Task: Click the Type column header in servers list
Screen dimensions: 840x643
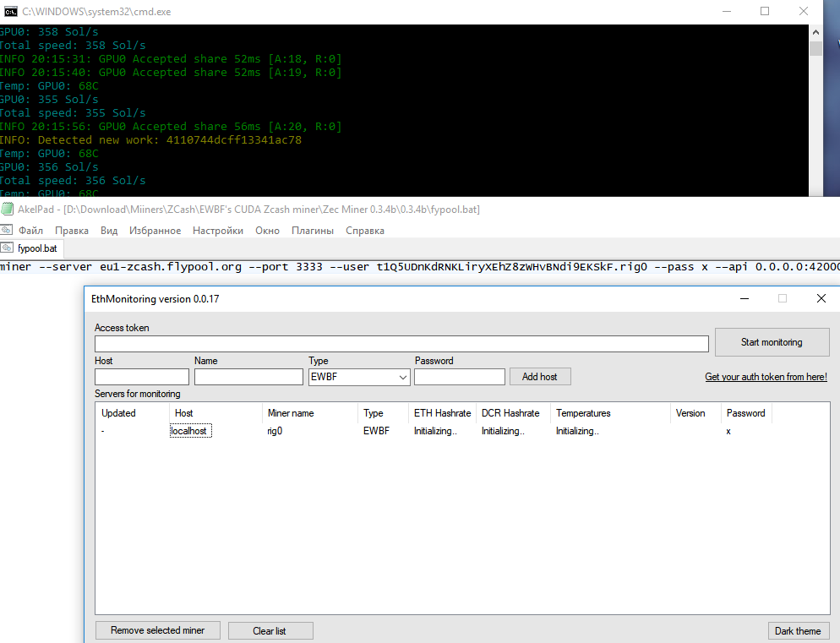Action: click(x=383, y=413)
